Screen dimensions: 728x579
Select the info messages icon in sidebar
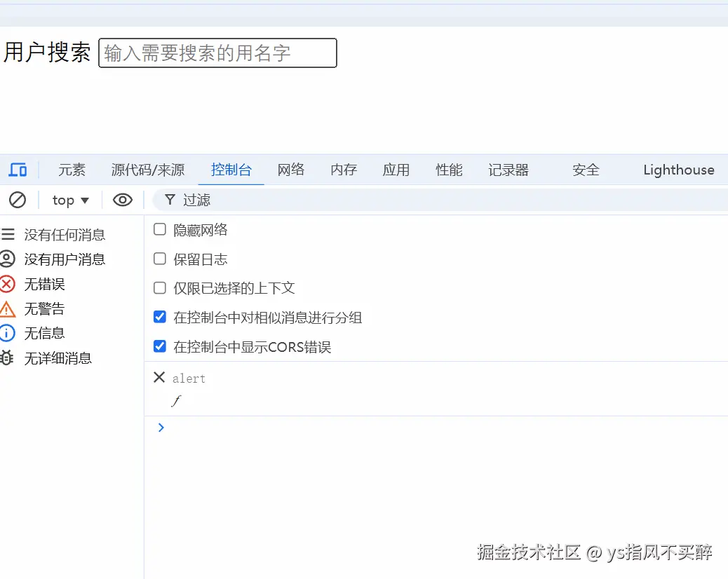tap(8, 333)
